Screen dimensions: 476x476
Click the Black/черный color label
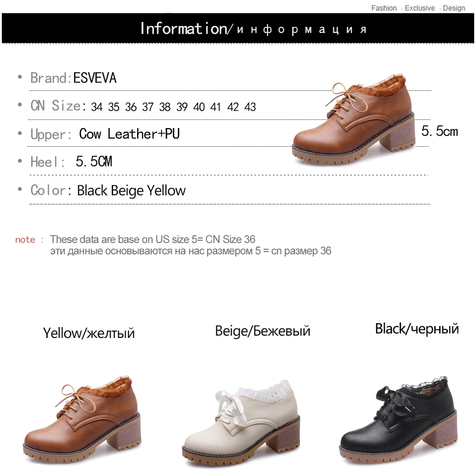coord(417,329)
